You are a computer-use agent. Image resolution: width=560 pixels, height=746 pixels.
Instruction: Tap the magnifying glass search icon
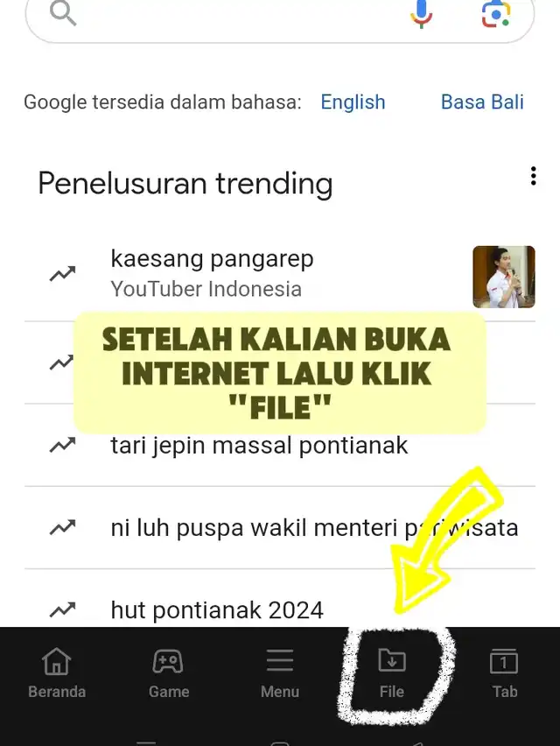click(x=63, y=13)
